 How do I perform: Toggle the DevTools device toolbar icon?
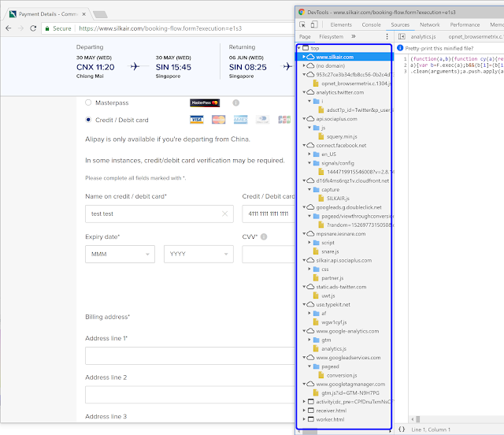[314, 24]
